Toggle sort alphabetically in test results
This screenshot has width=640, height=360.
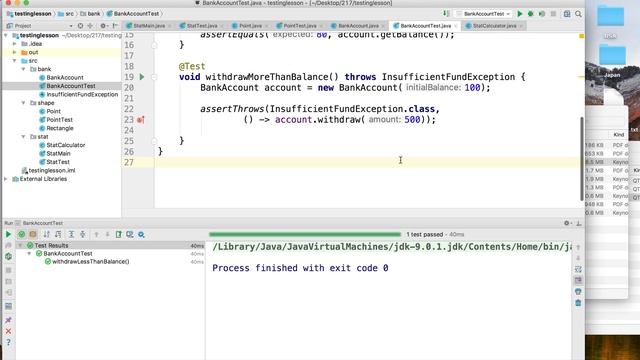click(x=46, y=234)
